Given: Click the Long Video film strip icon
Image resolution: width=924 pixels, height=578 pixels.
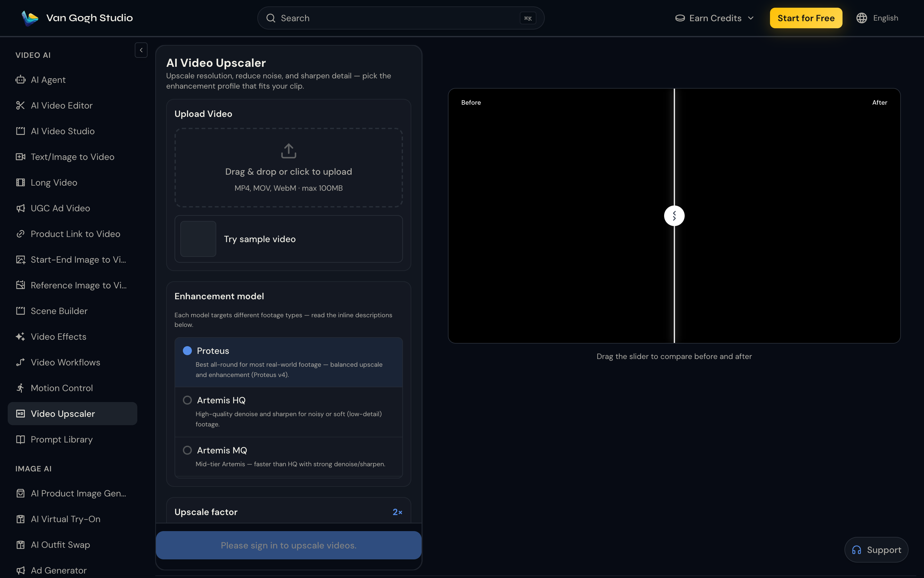Looking at the screenshot, I should (x=20, y=182).
